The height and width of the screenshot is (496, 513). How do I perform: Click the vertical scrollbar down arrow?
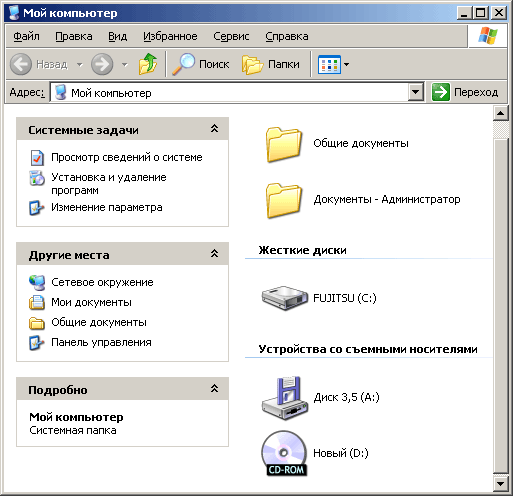(500, 483)
